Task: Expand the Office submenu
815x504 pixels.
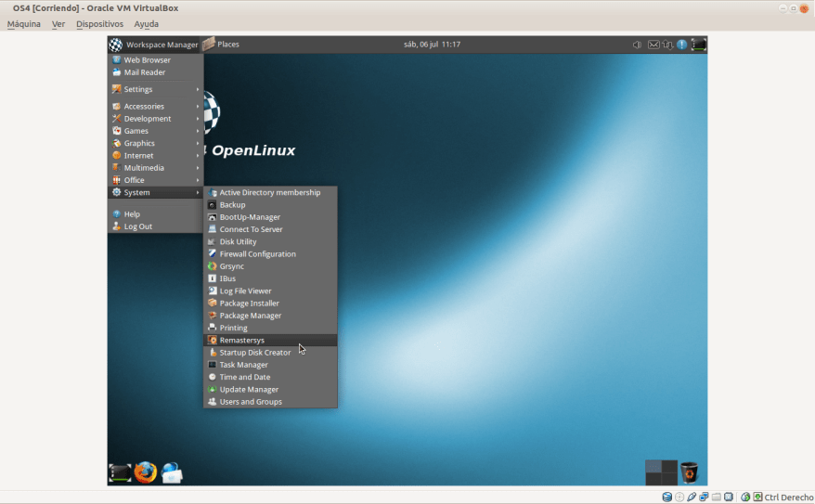Action: click(x=155, y=180)
